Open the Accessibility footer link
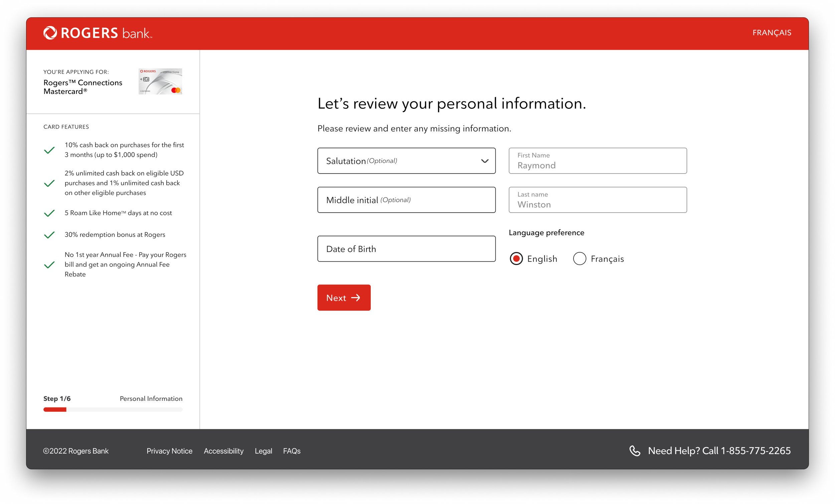Image resolution: width=835 pixels, height=504 pixels. coord(224,451)
